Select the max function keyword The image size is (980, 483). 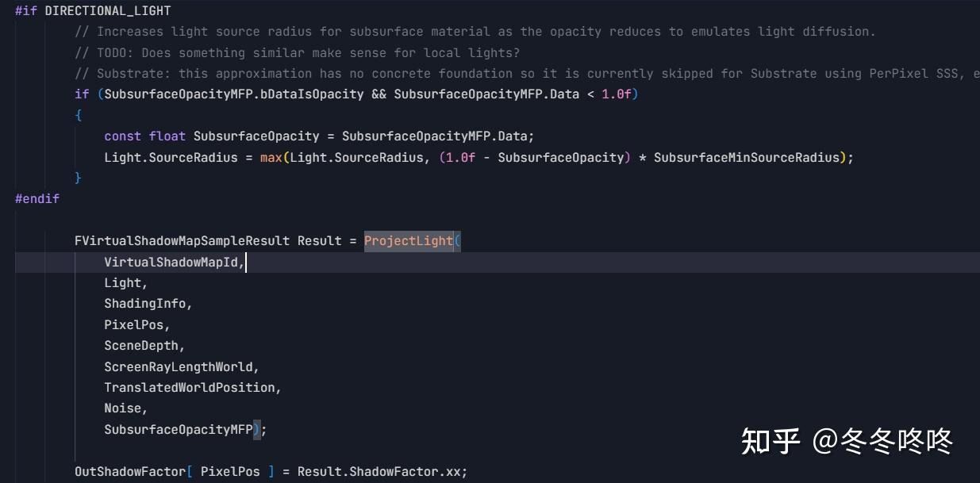pos(271,157)
